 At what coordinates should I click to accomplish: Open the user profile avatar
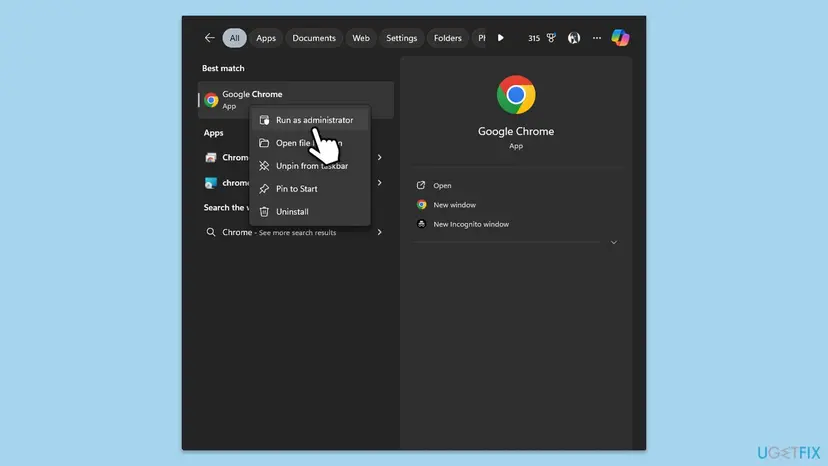pyautogui.click(x=573, y=38)
